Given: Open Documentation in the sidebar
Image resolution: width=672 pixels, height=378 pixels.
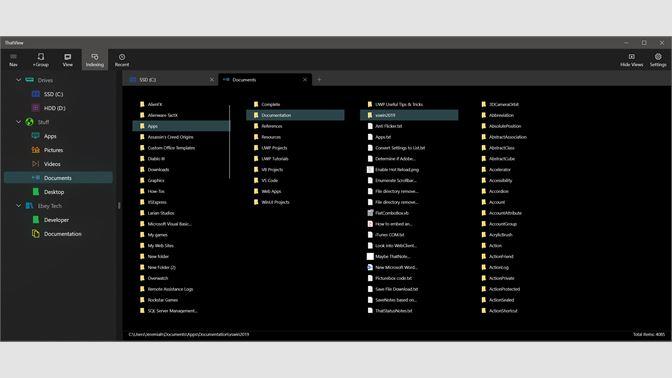Looking at the screenshot, I should pyautogui.click(x=58, y=234).
